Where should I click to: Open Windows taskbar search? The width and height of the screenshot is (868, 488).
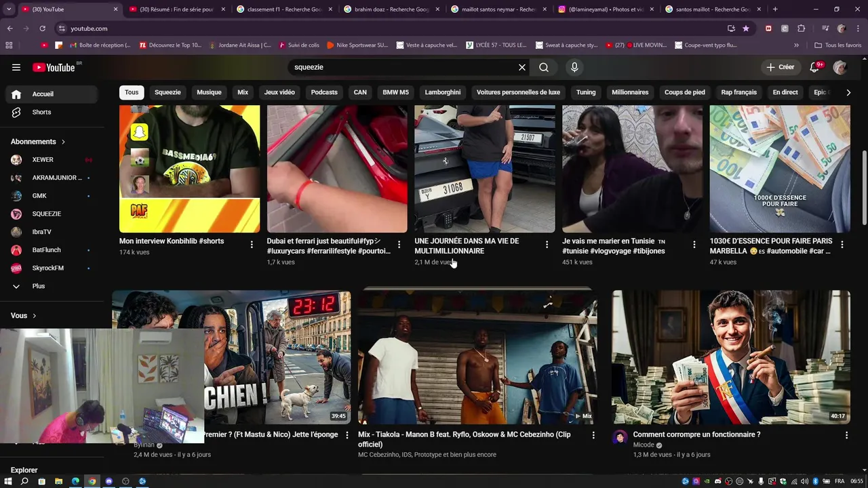click(x=24, y=481)
